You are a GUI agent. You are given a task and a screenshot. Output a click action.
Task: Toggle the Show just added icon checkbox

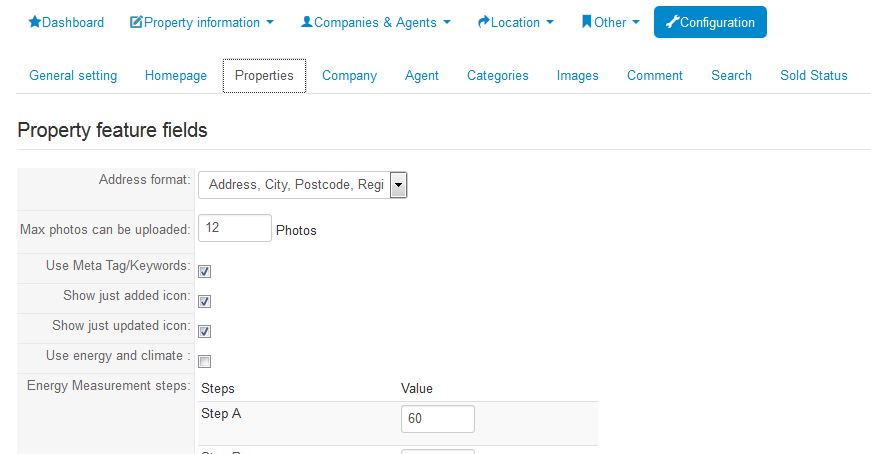click(204, 301)
